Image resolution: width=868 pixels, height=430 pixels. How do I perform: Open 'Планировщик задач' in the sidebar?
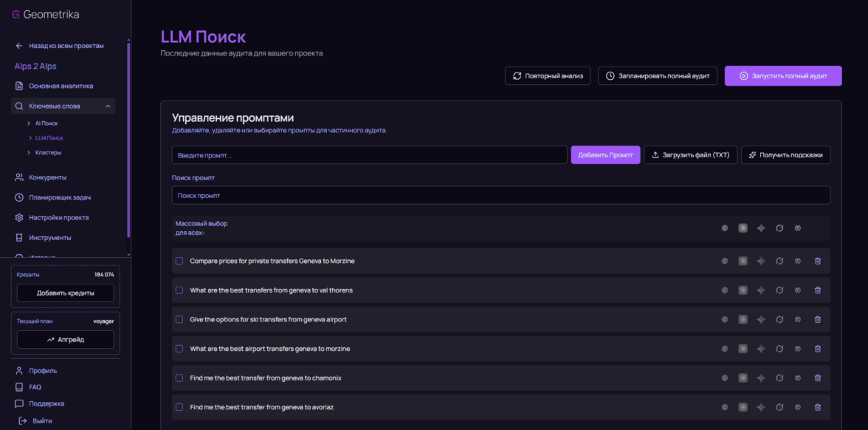tap(60, 197)
